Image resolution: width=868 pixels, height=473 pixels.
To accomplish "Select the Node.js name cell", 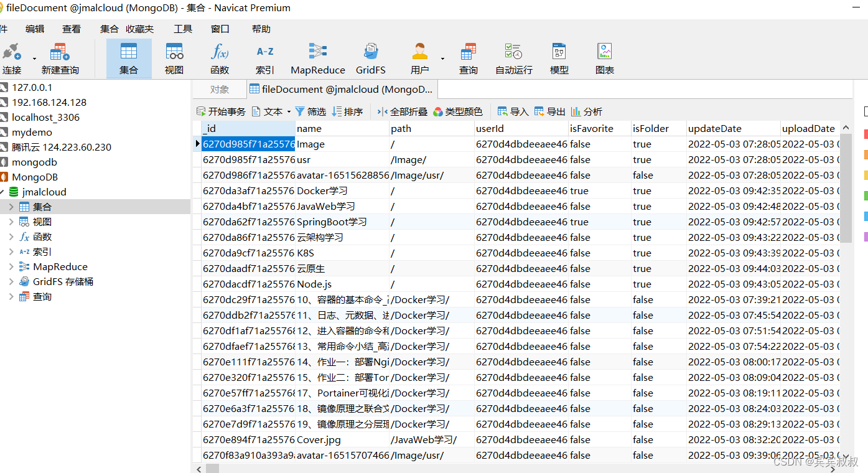I will (x=342, y=284).
